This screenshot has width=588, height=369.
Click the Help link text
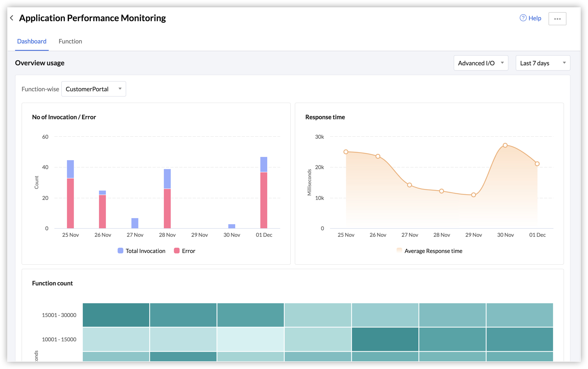point(535,18)
